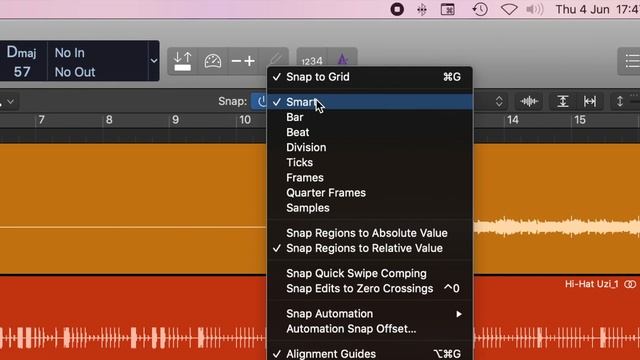This screenshot has height=360, width=640.
Task: Click the vertical auto zoom icon
Action: [x=562, y=101]
